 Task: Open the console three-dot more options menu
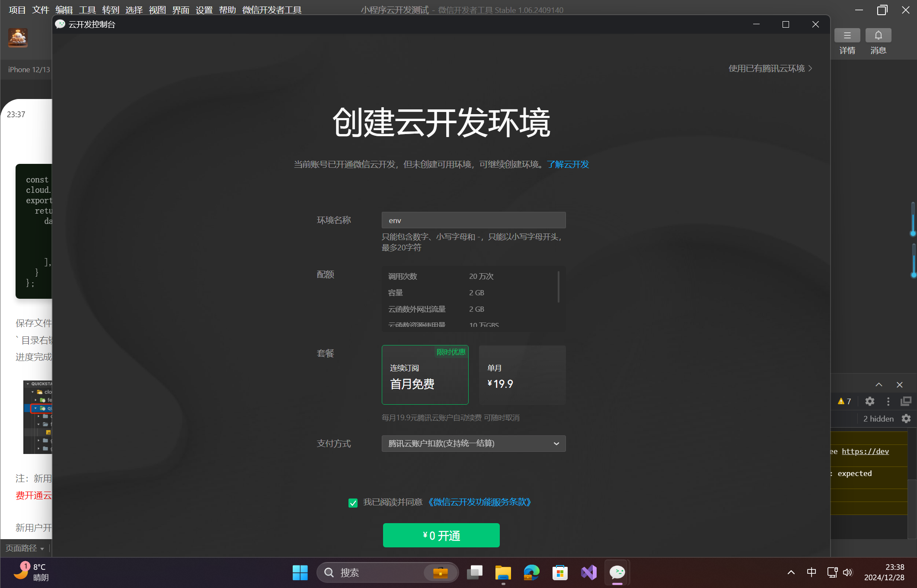888,401
